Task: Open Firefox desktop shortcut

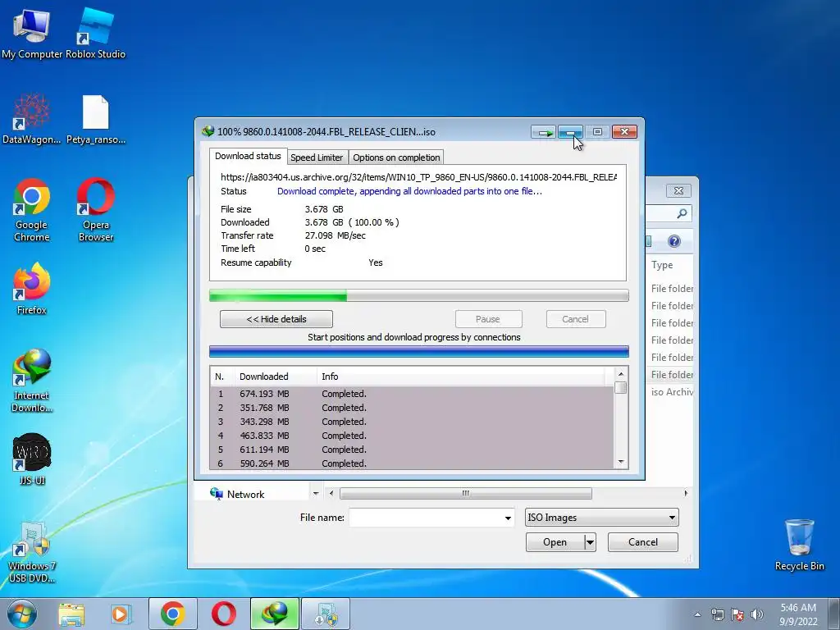Action: click(32, 290)
